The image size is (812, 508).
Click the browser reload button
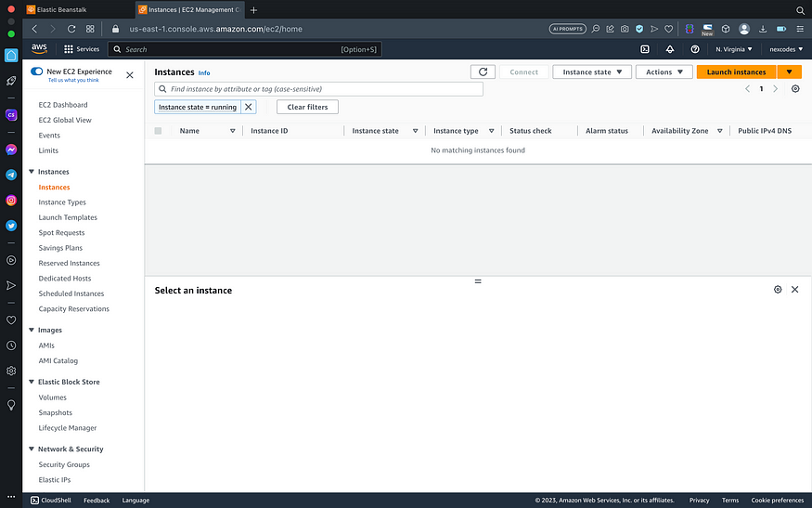point(71,29)
